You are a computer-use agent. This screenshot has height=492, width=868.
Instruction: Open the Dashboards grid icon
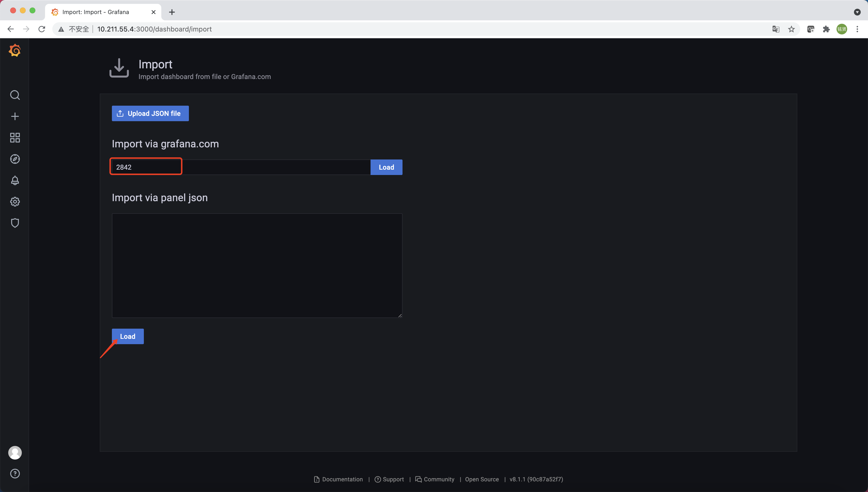coord(15,138)
